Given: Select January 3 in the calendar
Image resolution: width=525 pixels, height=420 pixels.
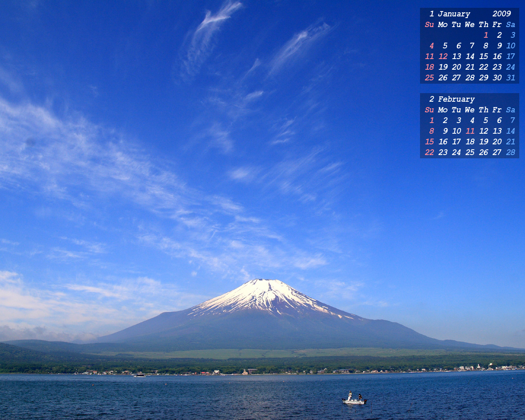Looking at the screenshot, I should [x=513, y=35].
